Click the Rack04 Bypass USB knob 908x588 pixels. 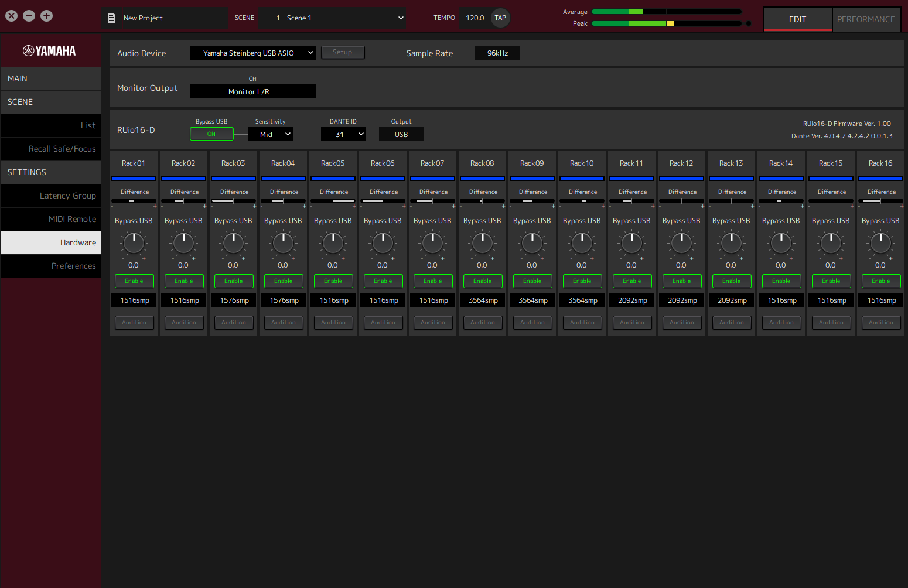[283, 242]
